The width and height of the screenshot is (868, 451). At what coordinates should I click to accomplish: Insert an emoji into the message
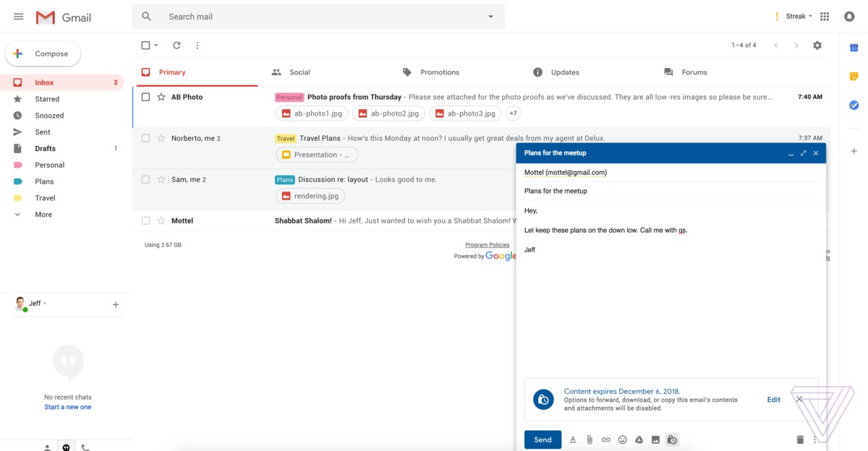click(622, 439)
